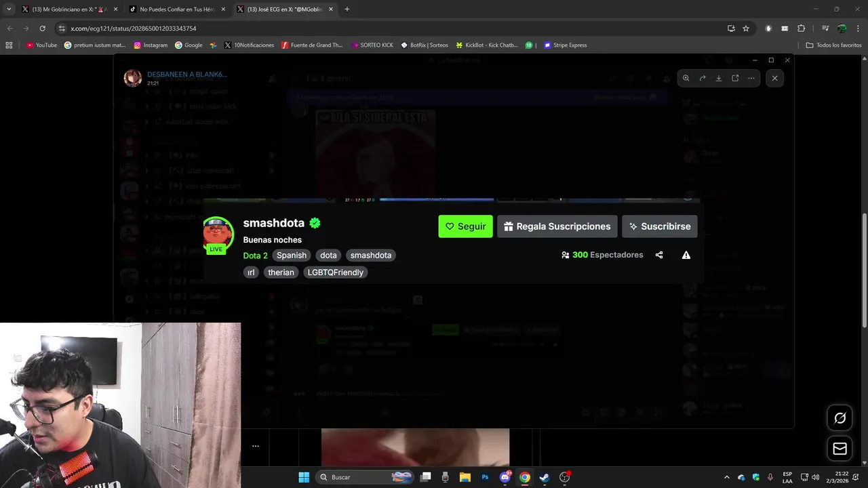Click three-dot menu beside webcam overlay
This screenshot has width=868, height=488.
coord(256,446)
